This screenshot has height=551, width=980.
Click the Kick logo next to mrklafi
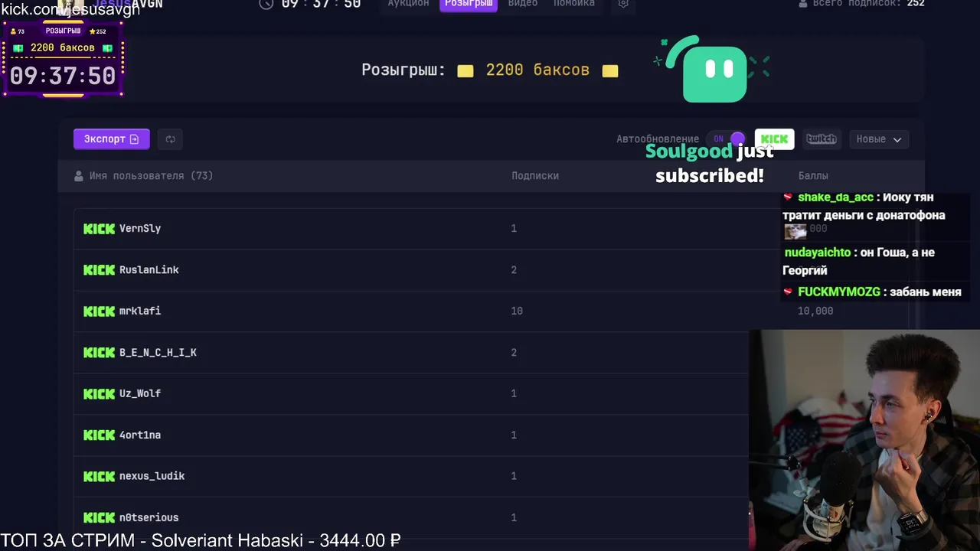pos(99,311)
